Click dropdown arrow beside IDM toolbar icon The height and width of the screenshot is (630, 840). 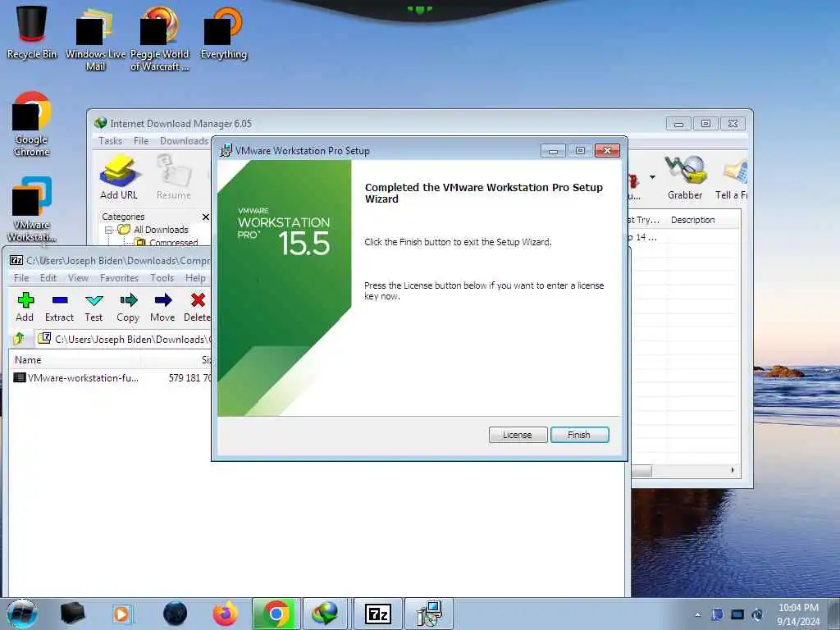[x=652, y=177]
